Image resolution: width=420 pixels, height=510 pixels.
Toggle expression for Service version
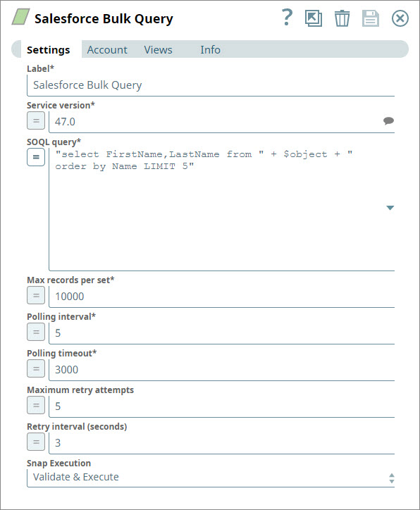click(36, 120)
